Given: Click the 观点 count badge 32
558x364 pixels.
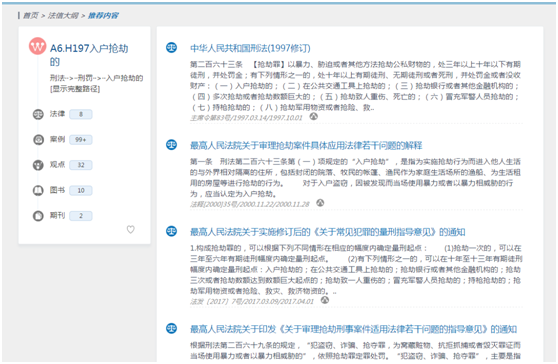Looking at the screenshot, I should 81,165.
